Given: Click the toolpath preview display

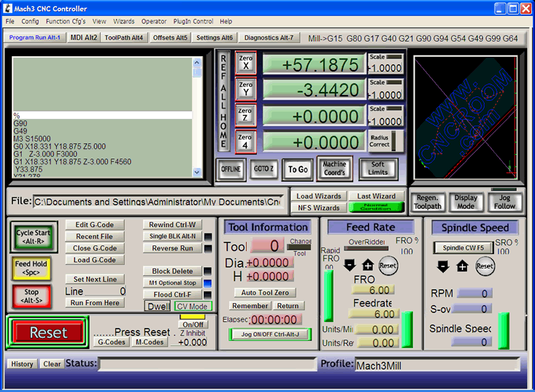Looking at the screenshot, I should (466, 118).
